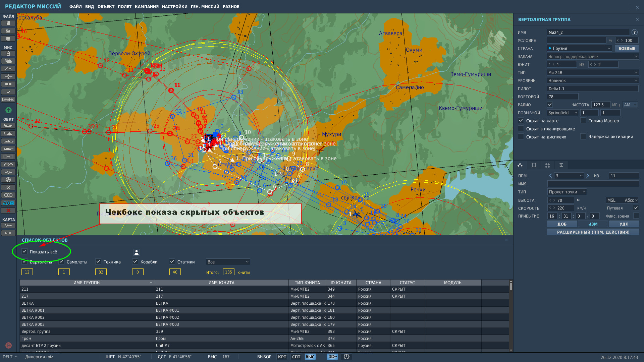Expand the Страна Грузия dropdown
This screenshot has height=362, width=644.
(x=579, y=48)
